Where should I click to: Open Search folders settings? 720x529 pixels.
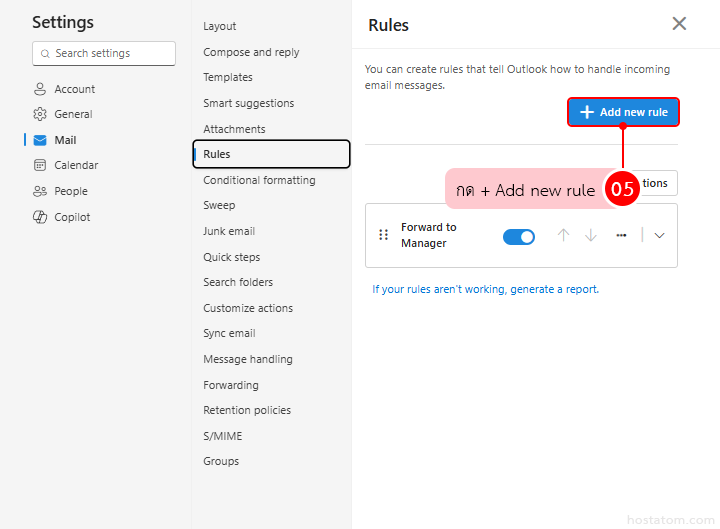pyautogui.click(x=238, y=282)
